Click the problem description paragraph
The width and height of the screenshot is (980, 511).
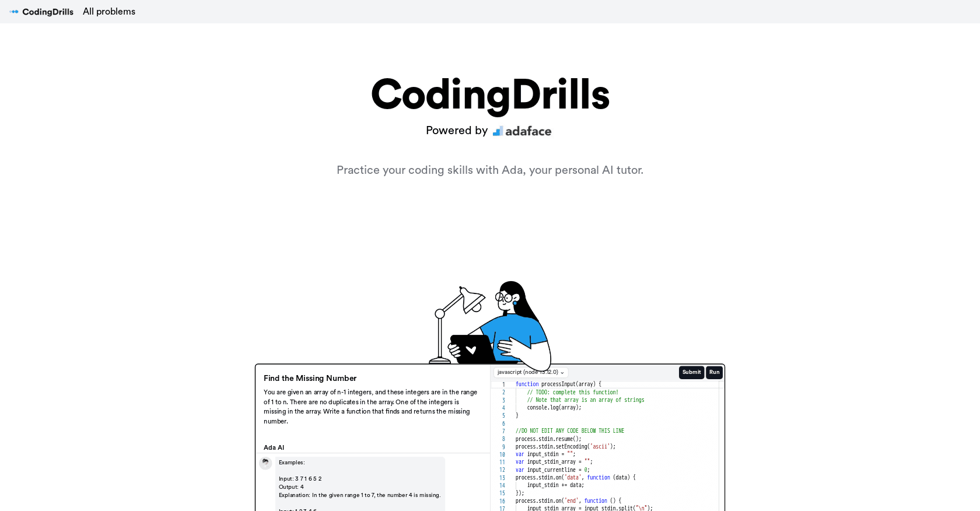(370, 407)
